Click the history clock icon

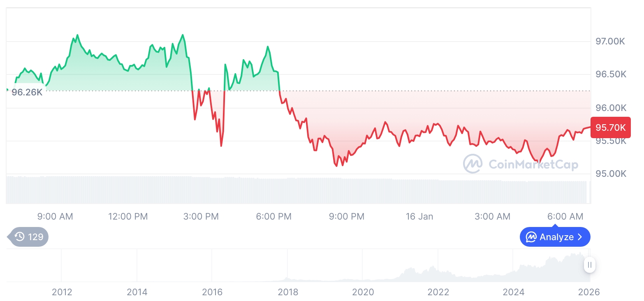click(x=20, y=237)
